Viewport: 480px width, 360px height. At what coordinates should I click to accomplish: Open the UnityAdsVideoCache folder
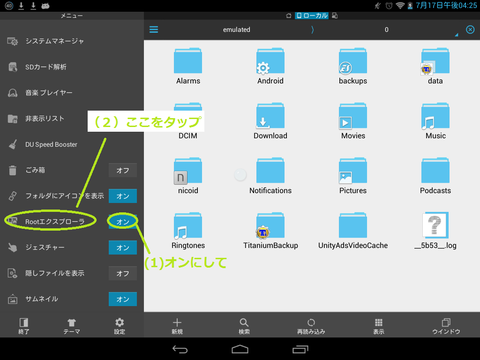[x=353, y=231]
